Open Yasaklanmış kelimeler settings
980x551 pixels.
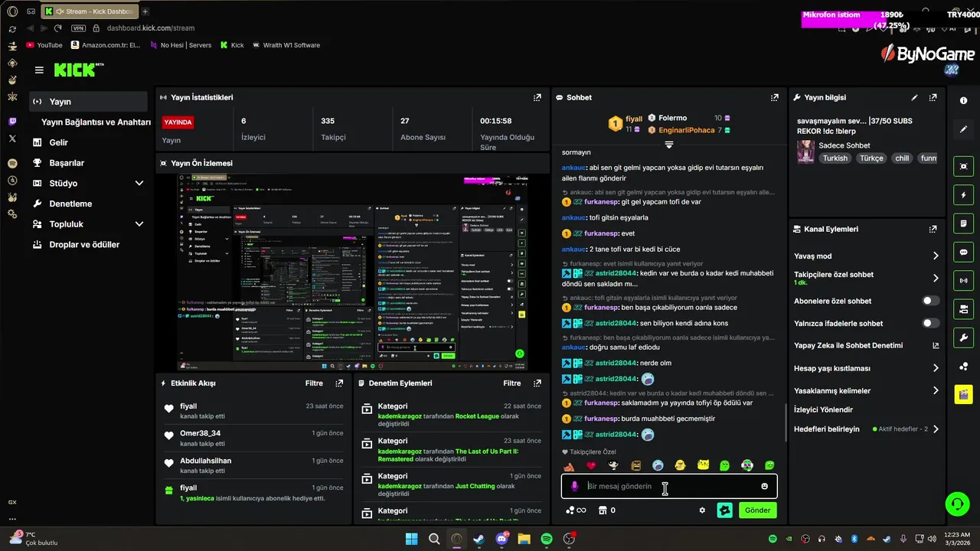[867, 390]
